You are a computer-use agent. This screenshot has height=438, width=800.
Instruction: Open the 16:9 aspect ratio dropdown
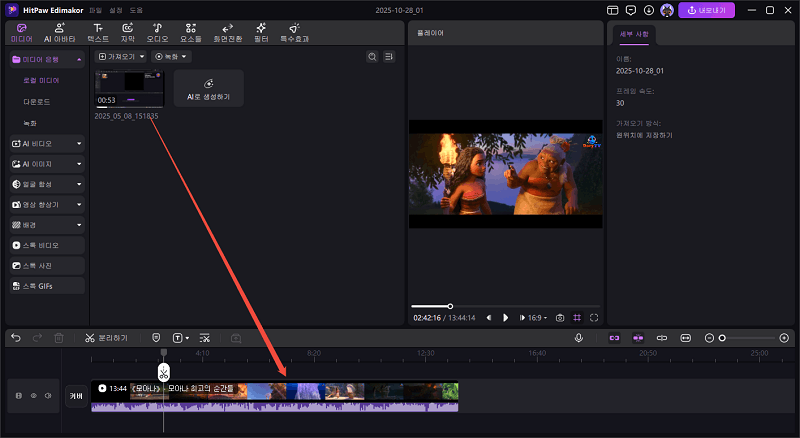point(536,317)
